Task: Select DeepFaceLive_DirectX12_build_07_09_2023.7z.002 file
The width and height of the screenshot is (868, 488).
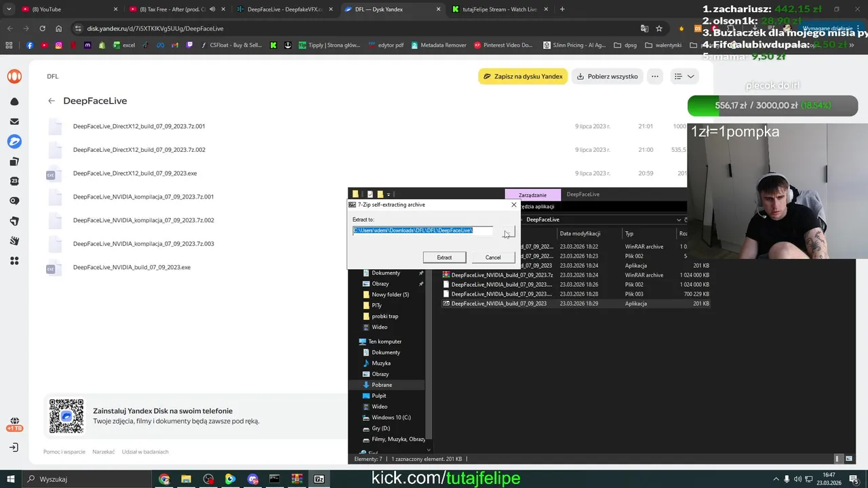Action: click(x=139, y=150)
